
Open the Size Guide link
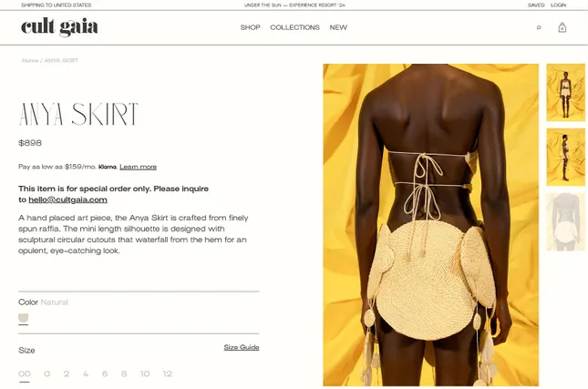point(242,347)
